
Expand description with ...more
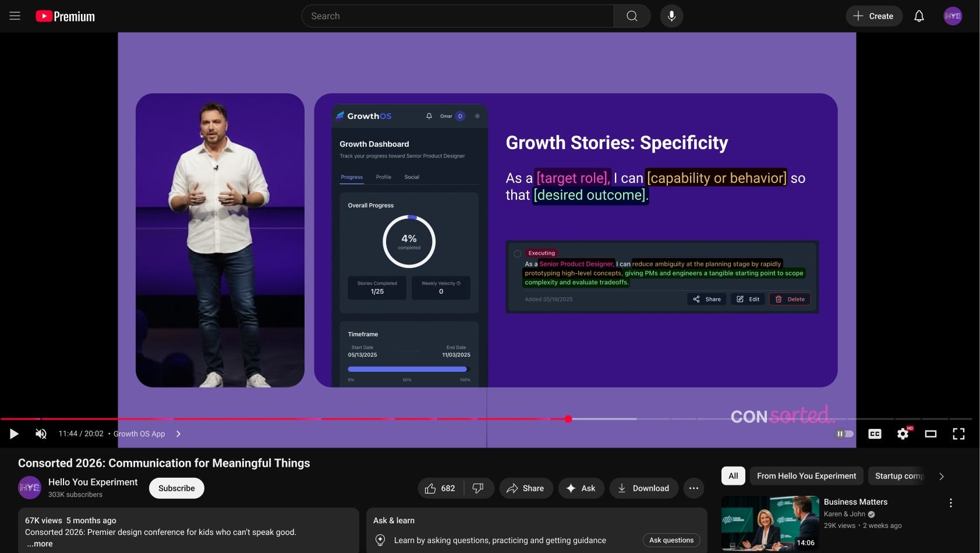40,544
